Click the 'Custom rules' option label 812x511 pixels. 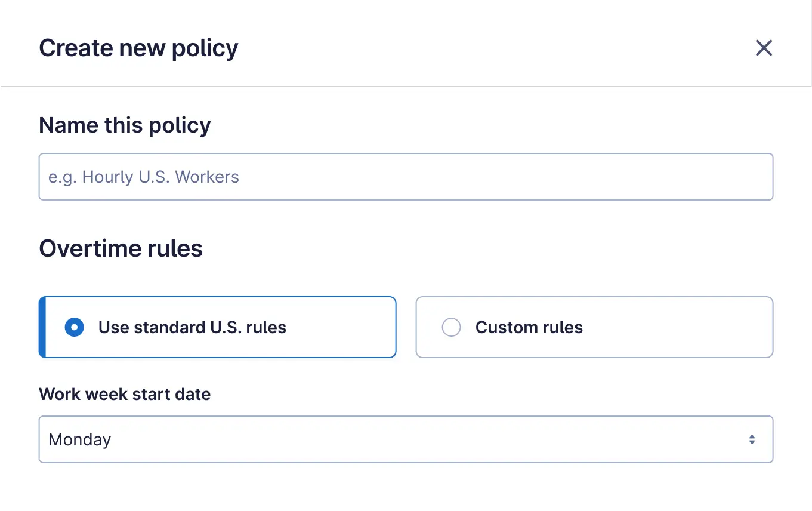529,327
